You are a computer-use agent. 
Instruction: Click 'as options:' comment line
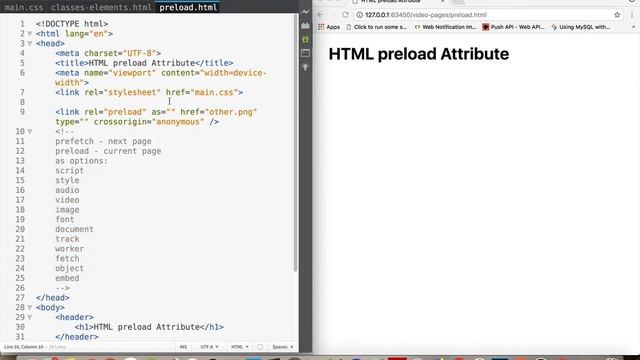(81, 161)
